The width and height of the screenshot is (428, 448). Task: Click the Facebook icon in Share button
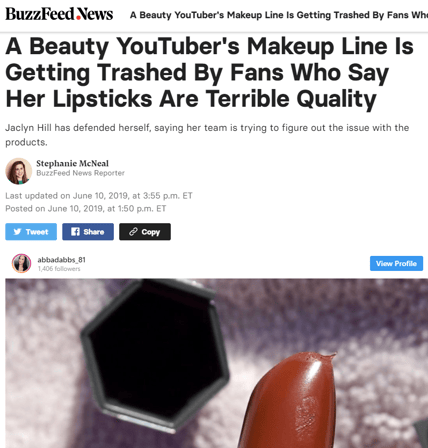pyautogui.click(x=75, y=232)
